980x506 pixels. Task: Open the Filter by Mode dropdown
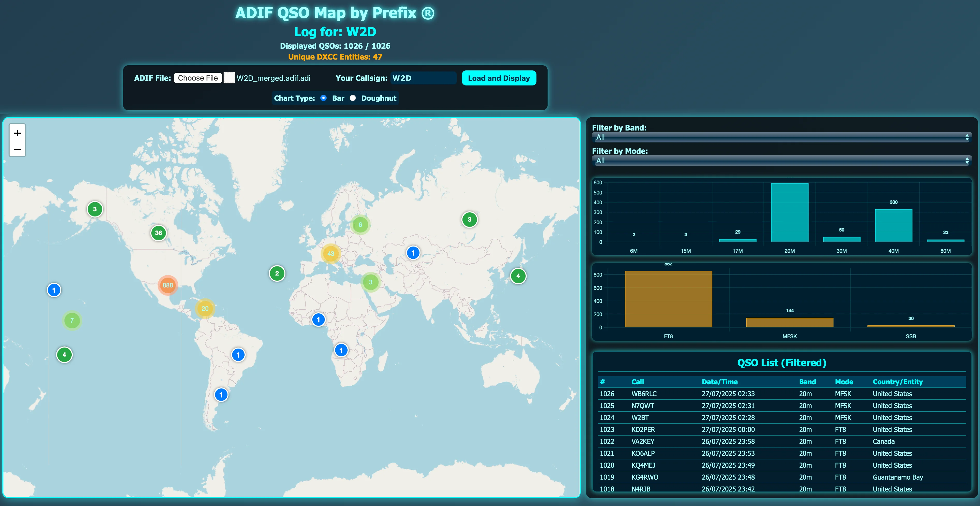pyautogui.click(x=782, y=161)
